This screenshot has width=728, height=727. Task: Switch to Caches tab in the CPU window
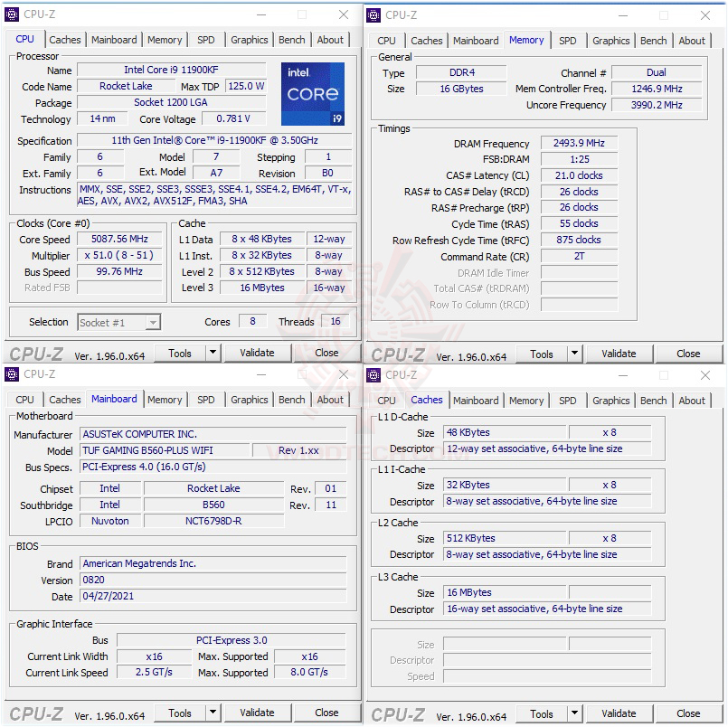click(65, 40)
